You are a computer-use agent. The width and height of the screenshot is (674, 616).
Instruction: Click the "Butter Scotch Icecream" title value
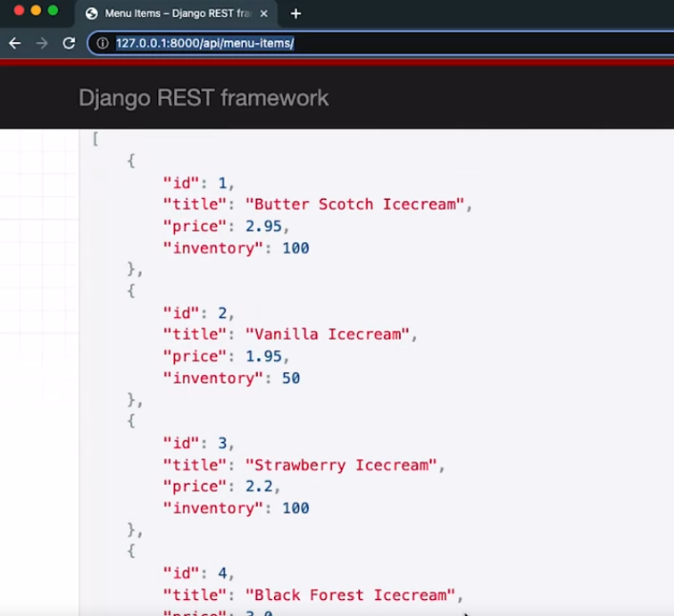tap(354, 204)
